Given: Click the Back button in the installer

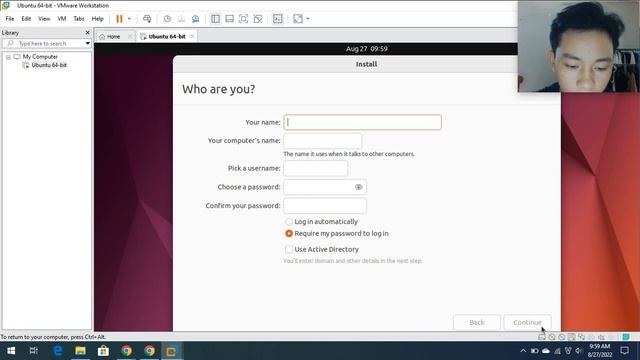Looking at the screenshot, I should tap(477, 322).
